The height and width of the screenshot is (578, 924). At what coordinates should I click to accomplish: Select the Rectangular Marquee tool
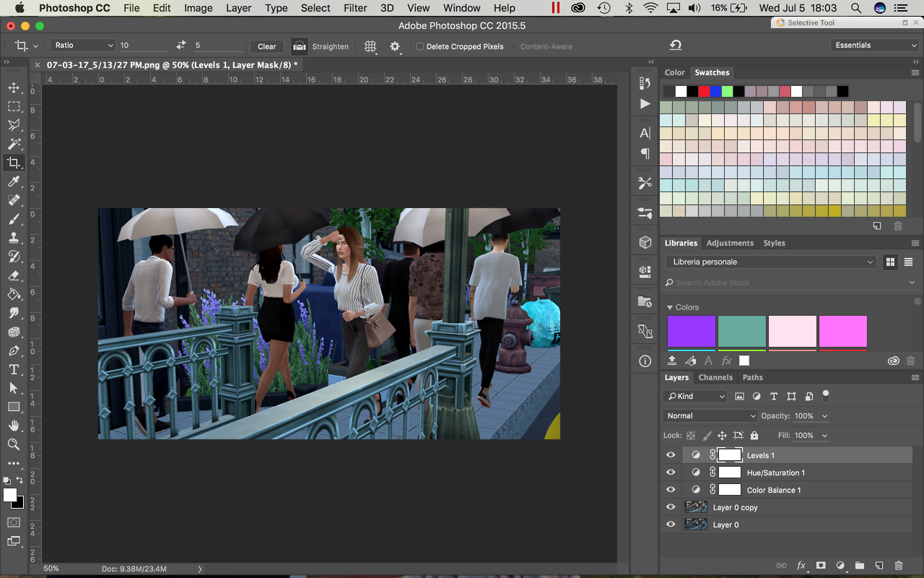[x=14, y=107]
